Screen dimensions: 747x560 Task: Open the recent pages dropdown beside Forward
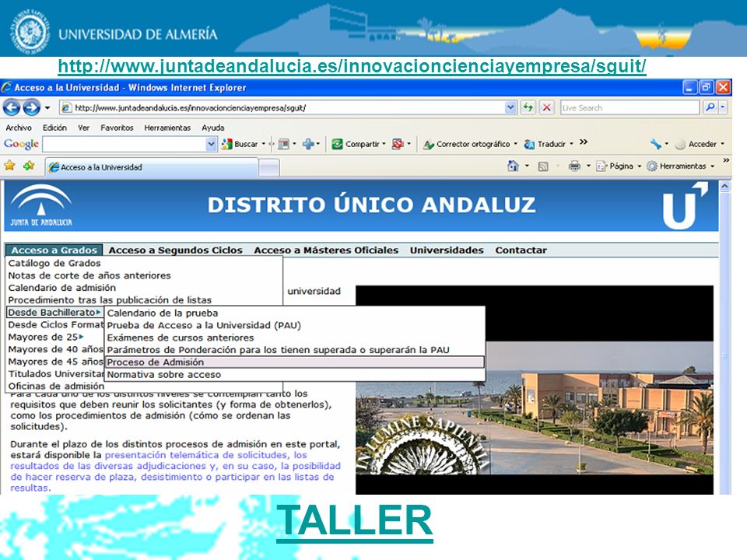click(47, 108)
